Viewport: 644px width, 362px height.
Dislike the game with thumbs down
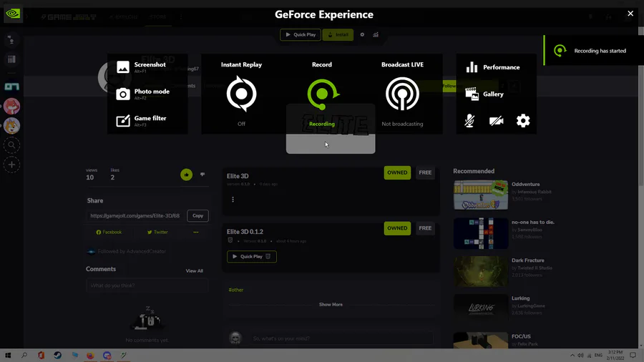pyautogui.click(x=203, y=175)
